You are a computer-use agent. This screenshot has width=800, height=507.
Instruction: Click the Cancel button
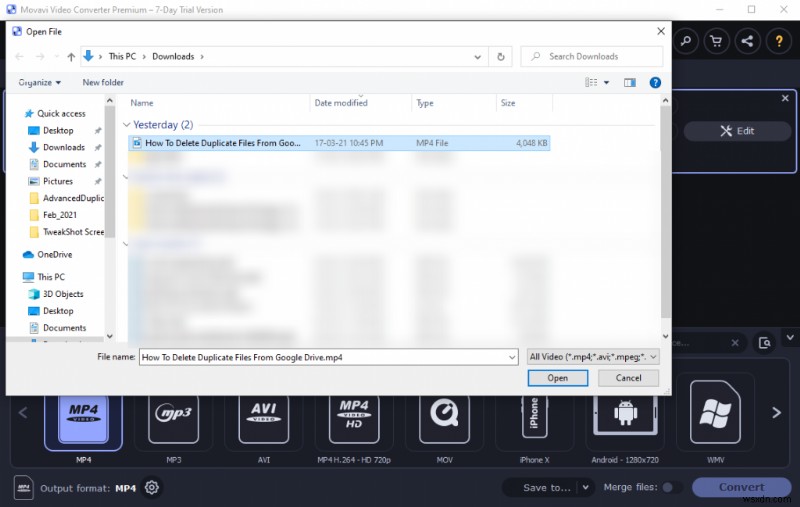(x=628, y=378)
